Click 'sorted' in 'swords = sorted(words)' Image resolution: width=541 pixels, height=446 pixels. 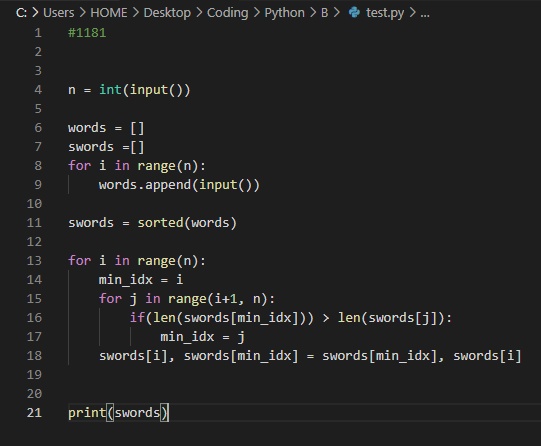pyautogui.click(x=160, y=222)
